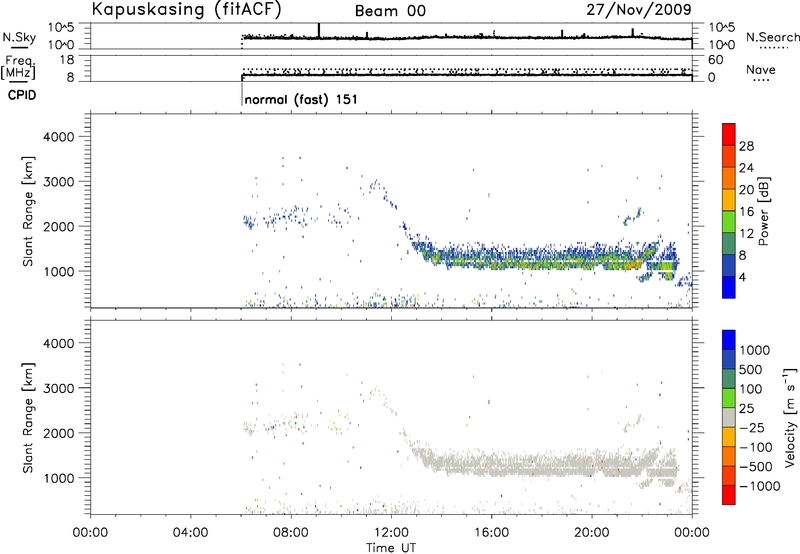Image resolution: width=800 pixels, height=554 pixels.
Task: Click the red -1000 velocity colorbar segment
Action: [x=729, y=495]
